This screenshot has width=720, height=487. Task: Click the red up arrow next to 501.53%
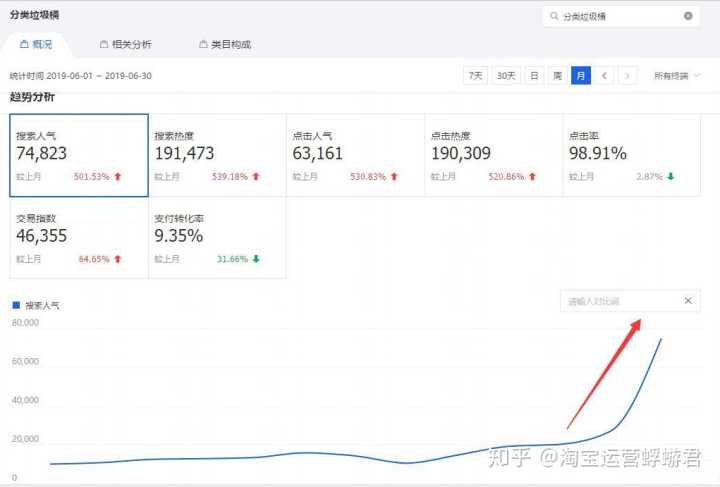click(x=118, y=176)
